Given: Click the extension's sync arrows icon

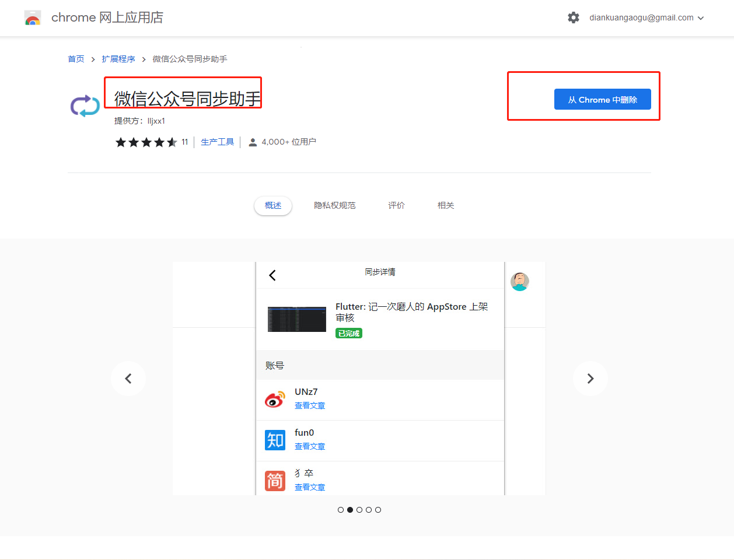Looking at the screenshot, I should point(85,106).
